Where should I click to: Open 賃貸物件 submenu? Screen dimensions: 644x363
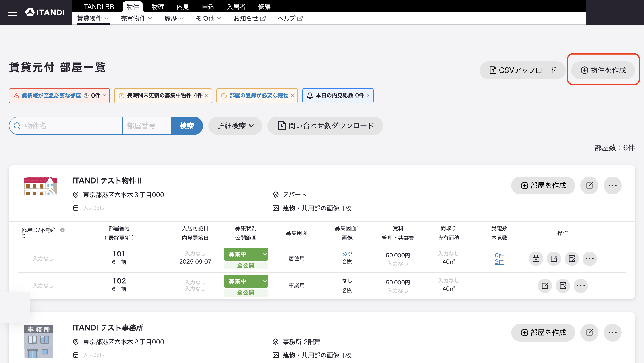tap(93, 19)
